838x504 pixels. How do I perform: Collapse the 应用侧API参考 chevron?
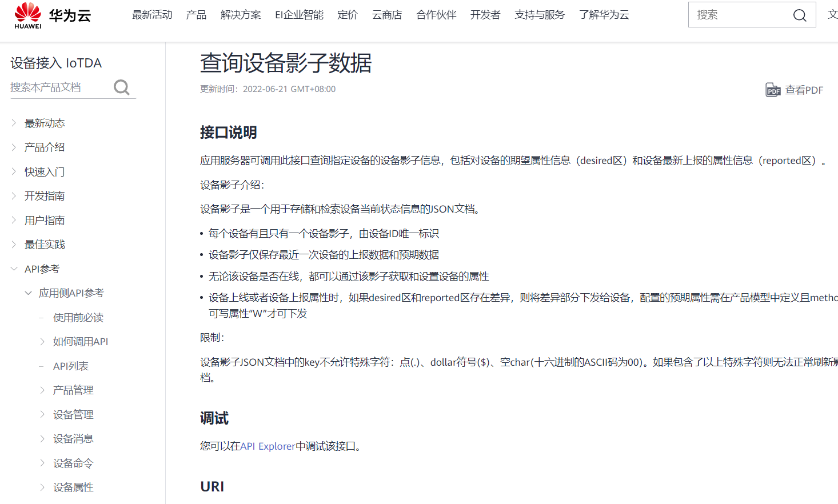(28, 293)
